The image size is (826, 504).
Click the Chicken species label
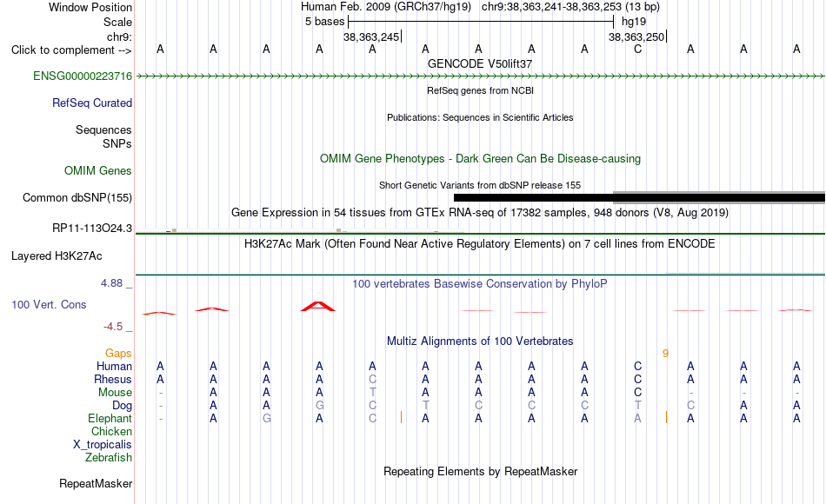111,432
